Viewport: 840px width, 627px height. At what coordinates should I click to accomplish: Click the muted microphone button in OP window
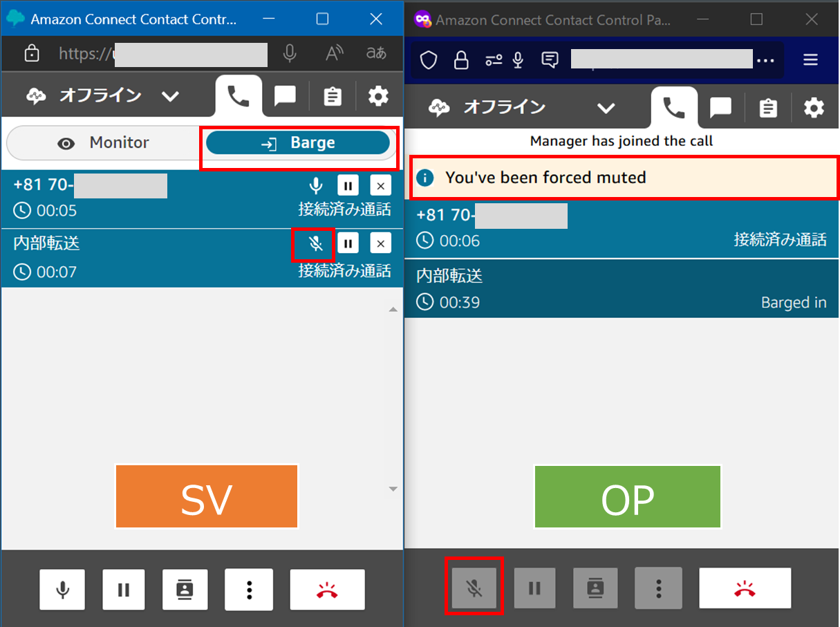tap(474, 588)
